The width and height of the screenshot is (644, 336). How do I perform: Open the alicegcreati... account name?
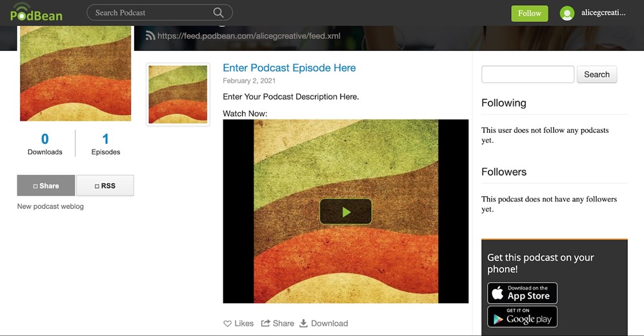click(x=603, y=13)
